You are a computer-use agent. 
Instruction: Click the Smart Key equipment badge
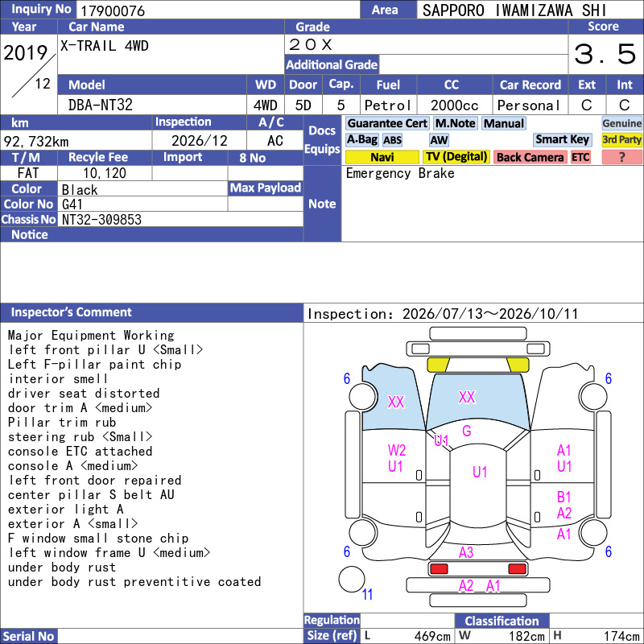pos(562,139)
